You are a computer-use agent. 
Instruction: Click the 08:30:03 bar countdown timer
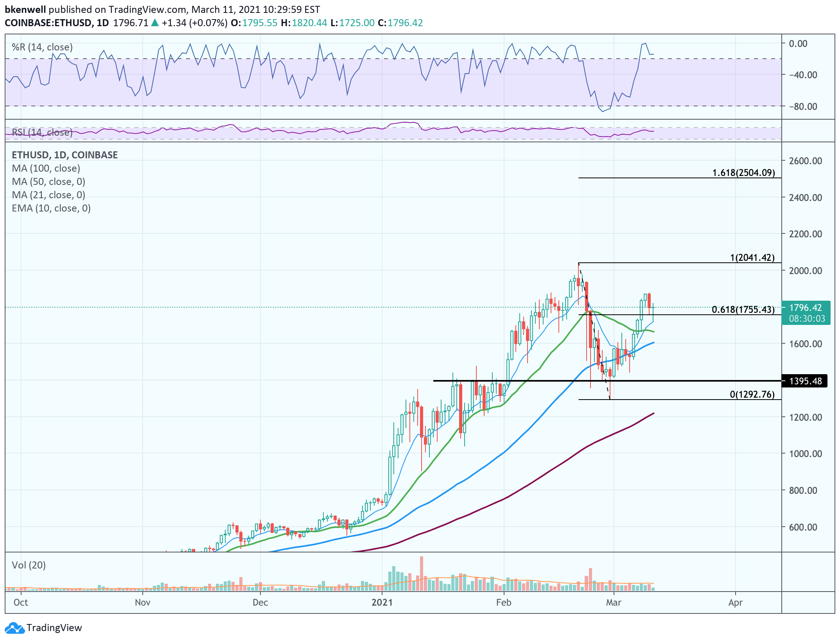[x=806, y=319]
